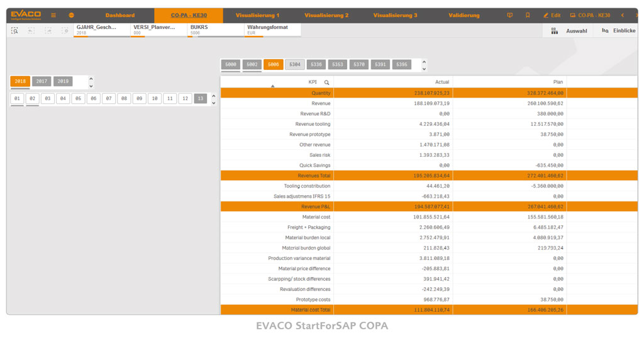Open the GJAHR_Gesch... selection dropdown
The height and width of the screenshot is (357, 644).
coord(102,30)
